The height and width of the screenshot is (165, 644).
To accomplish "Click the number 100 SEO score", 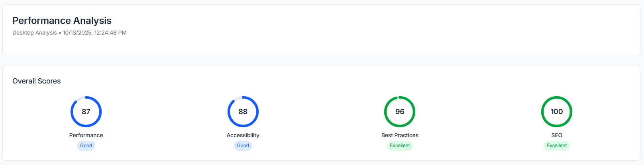I will click(x=557, y=112).
